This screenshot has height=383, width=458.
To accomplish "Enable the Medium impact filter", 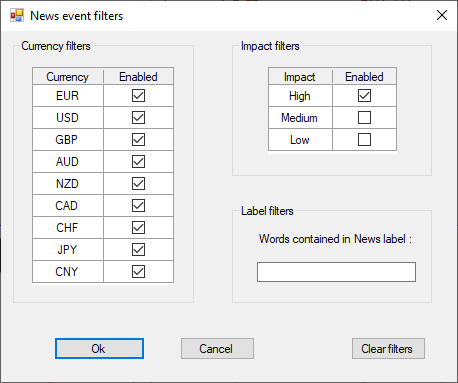I will 364,118.
